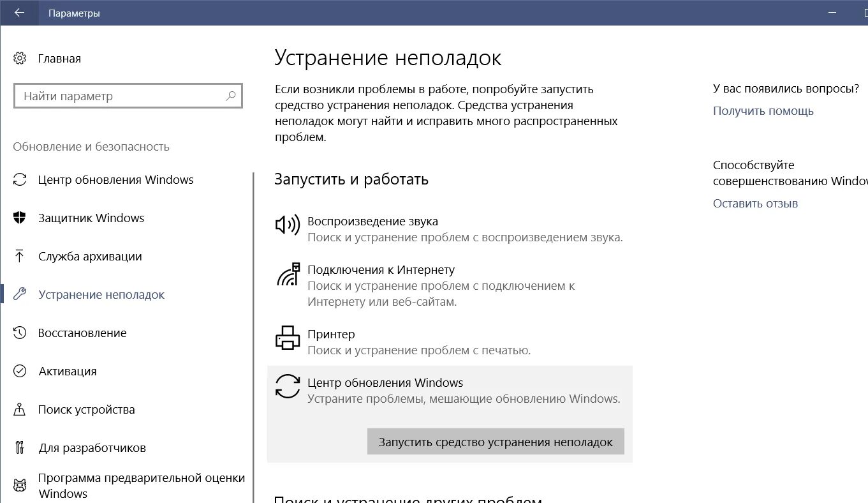Screen dimensions: 868x503
Task: Click the Параметры window title
Action: pyautogui.click(x=74, y=13)
